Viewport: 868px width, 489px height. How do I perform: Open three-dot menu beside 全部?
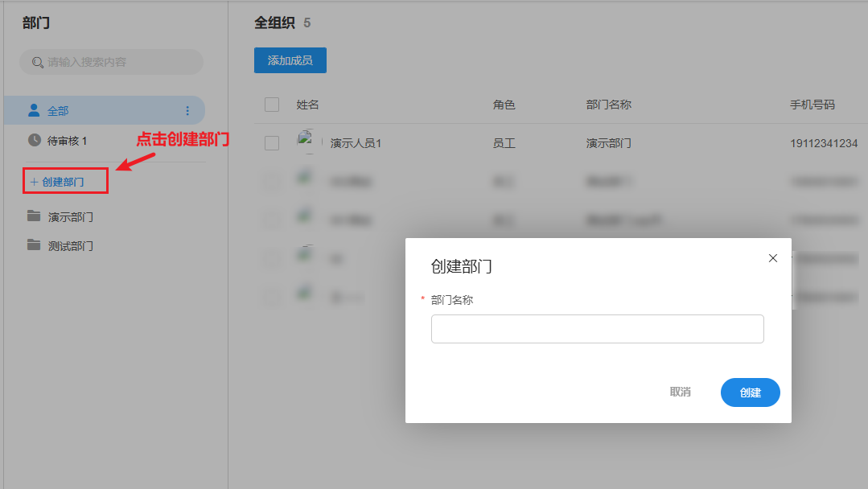point(187,111)
